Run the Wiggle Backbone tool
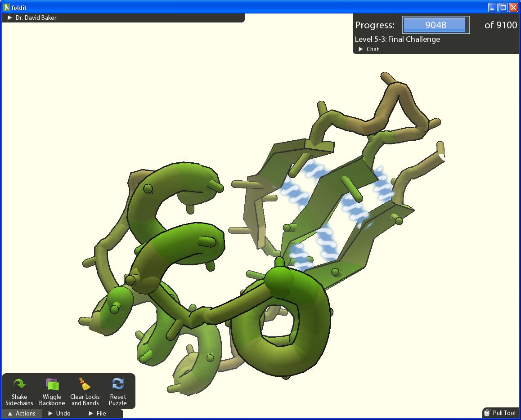The image size is (521, 420). [52, 384]
